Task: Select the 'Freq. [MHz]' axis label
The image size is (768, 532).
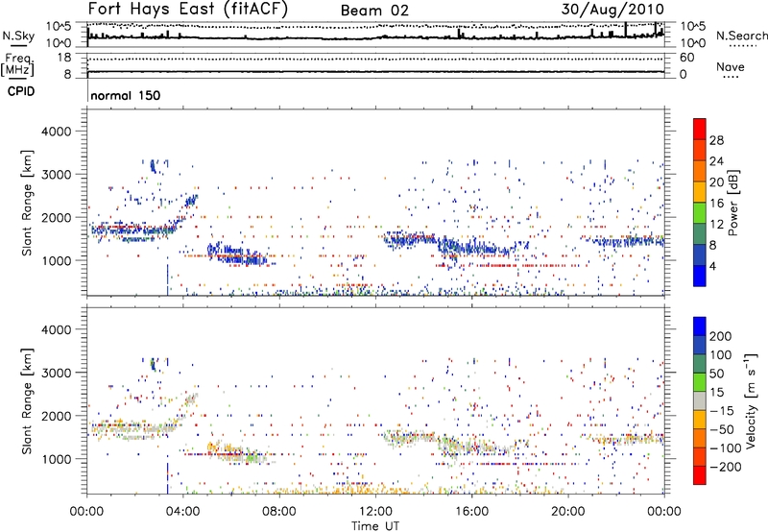Action: [x=18, y=64]
